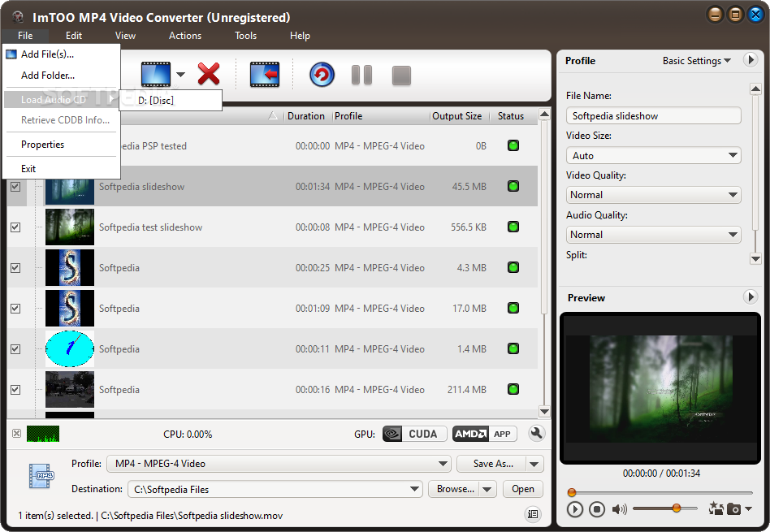Mute the preview volume speaker icon

click(619, 509)
